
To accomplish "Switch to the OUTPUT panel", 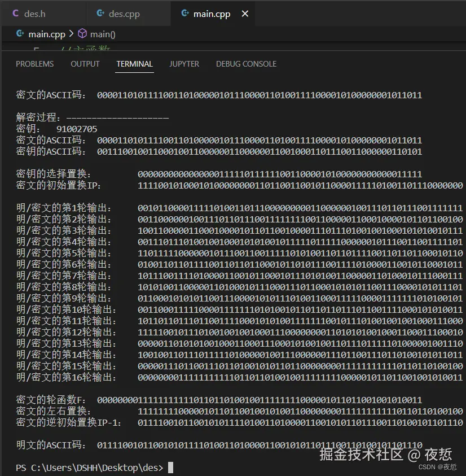I will click(85, 64).
